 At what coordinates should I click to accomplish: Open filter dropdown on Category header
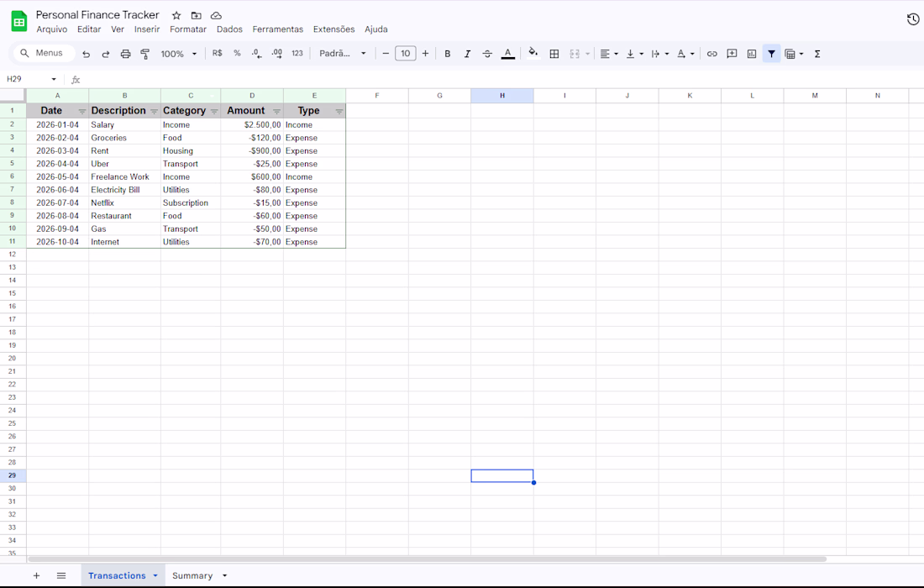(214, 112)
